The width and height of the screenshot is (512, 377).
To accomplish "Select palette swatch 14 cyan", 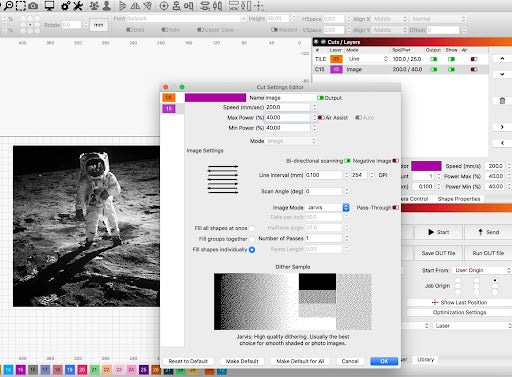I will [x=8, y=369].
